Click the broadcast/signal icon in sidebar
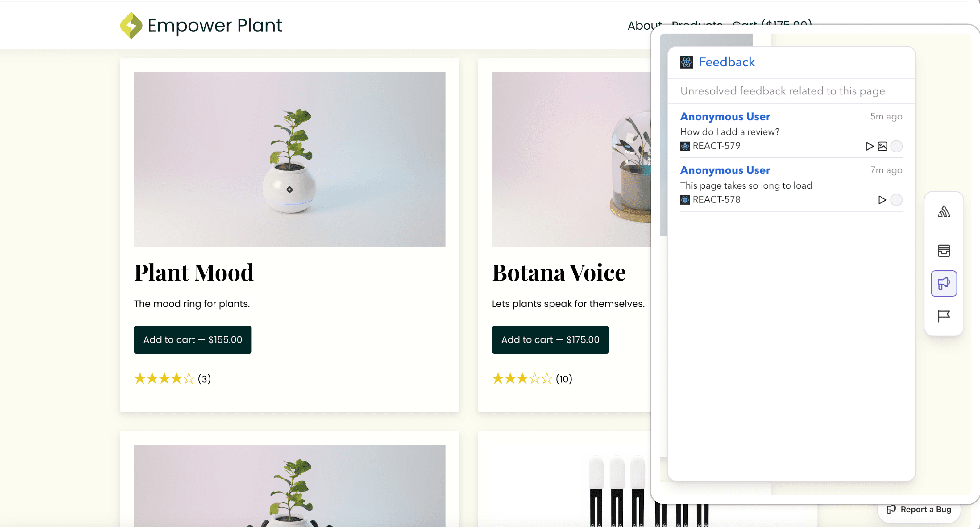The image size is (980, 529). pyautogui.click(x=943, y=212)
